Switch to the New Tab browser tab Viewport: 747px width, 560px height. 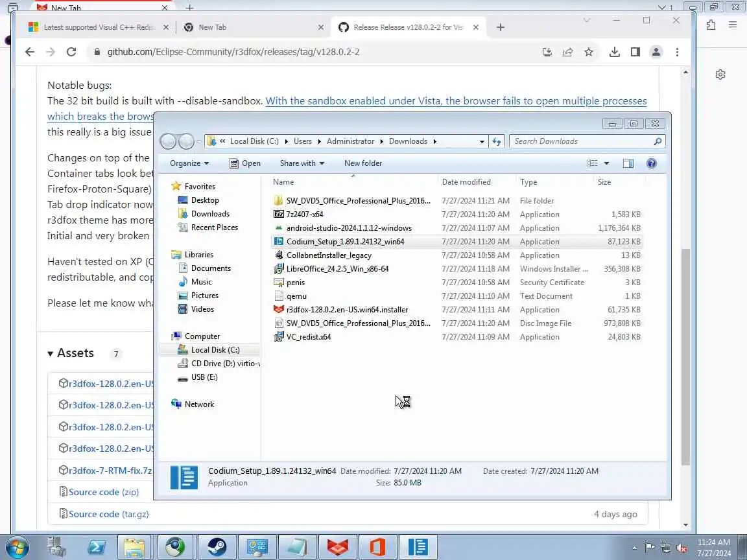click(x=252, y=27)
